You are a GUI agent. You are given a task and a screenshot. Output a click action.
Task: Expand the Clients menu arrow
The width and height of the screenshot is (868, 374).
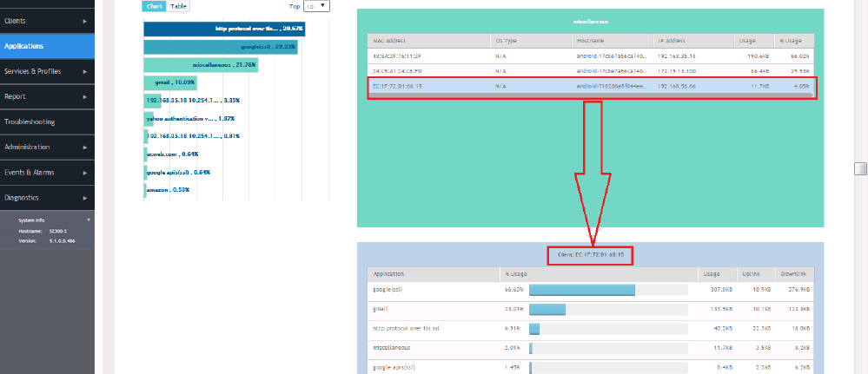85,20
